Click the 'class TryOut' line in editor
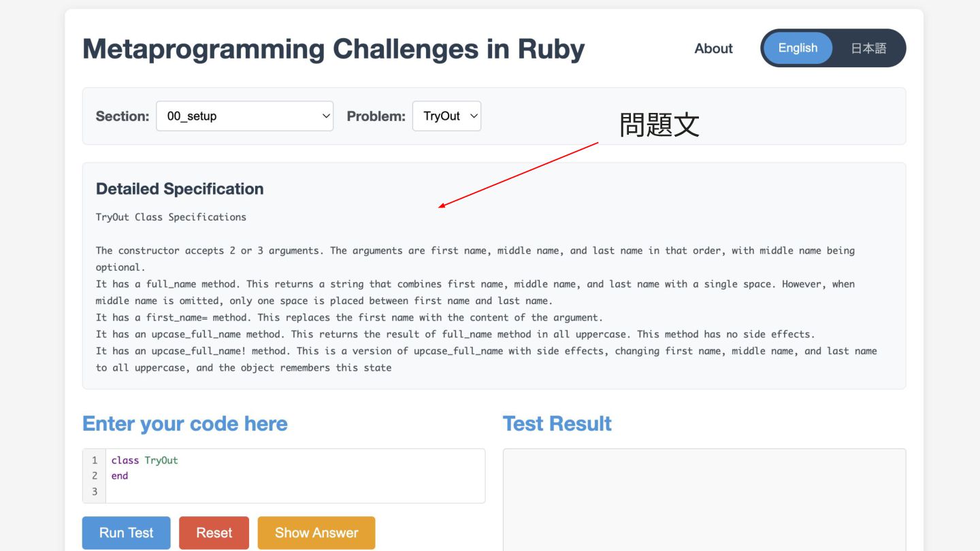980x551 pixels. [x=144, y=461]
